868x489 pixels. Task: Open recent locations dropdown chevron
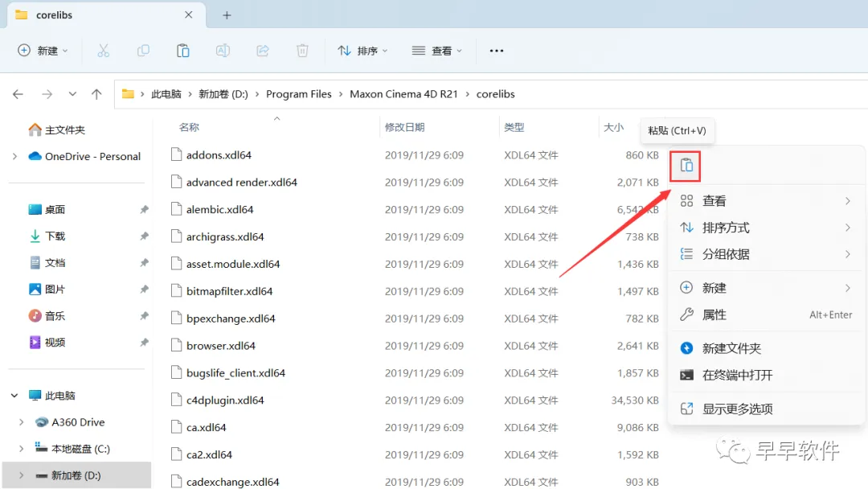point(72,94)
